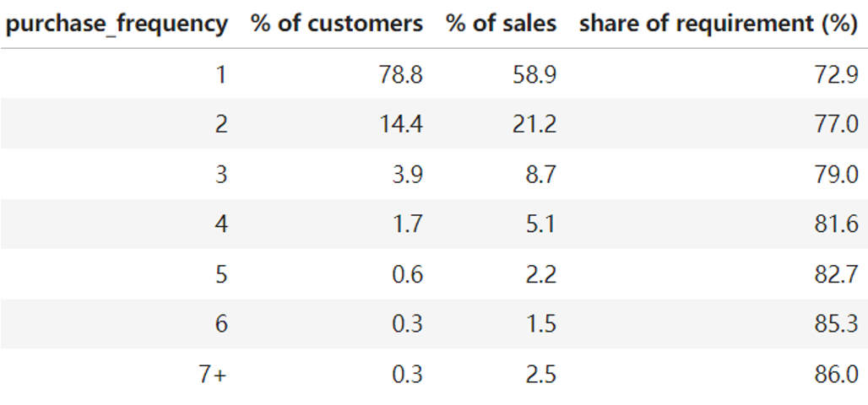Click the % of customers column header
This screenshot has width=868, height=405.
(337, 24)
